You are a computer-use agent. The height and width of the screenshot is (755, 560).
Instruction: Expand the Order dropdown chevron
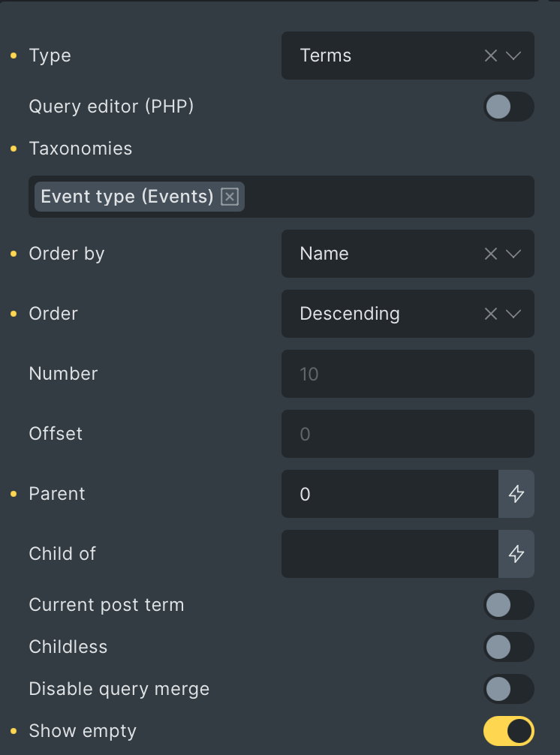point(513,314)
